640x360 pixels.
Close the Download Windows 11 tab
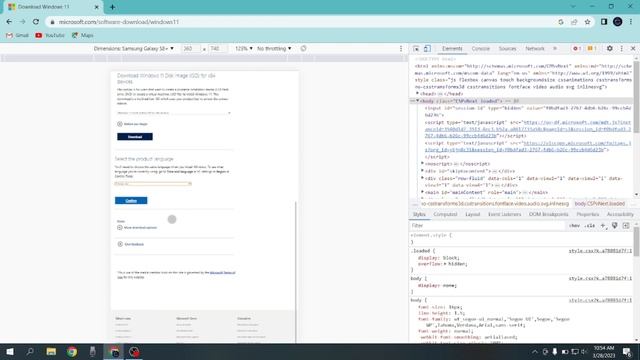tap(97, 7)
